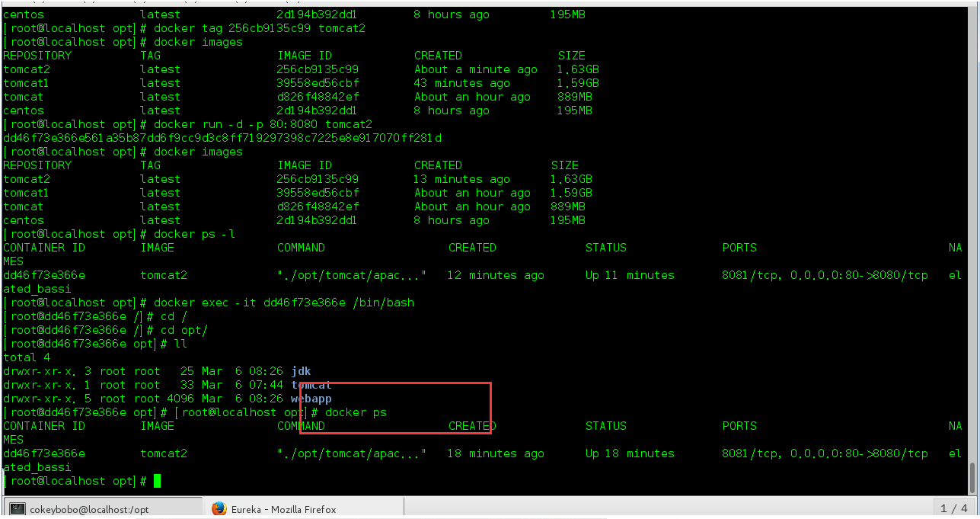Click the 'Up 11 minutes' status value

coord(630,275)
